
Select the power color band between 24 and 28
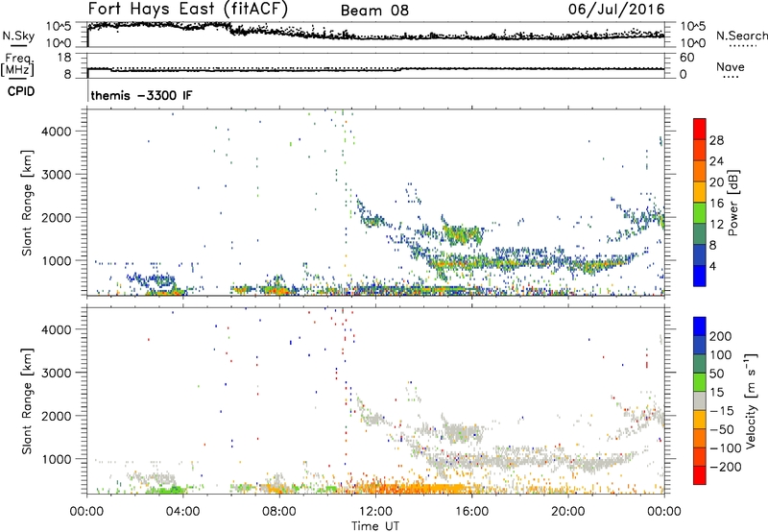click(700, 150)
